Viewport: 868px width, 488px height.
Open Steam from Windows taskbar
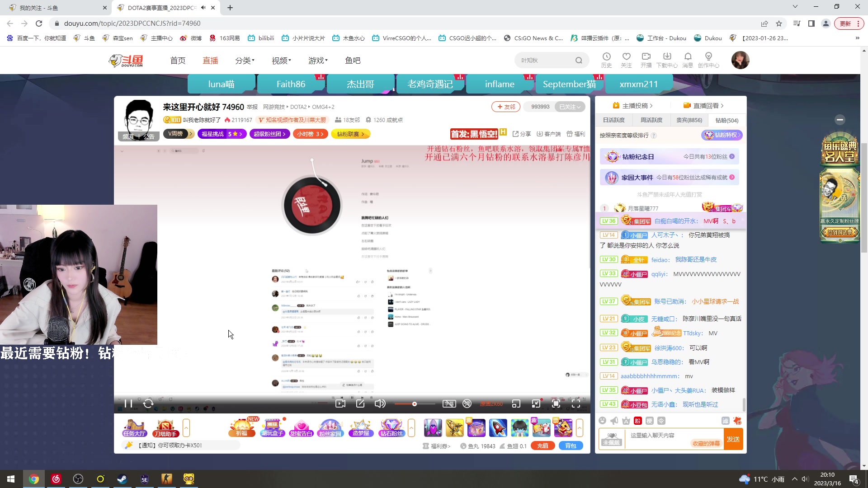click(x=122, y=479)
